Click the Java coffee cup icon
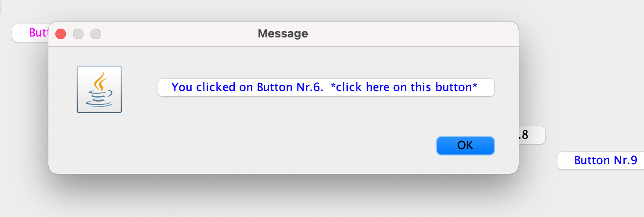The width and height of the screenshot is (644, 217). (x=99, y=89)
